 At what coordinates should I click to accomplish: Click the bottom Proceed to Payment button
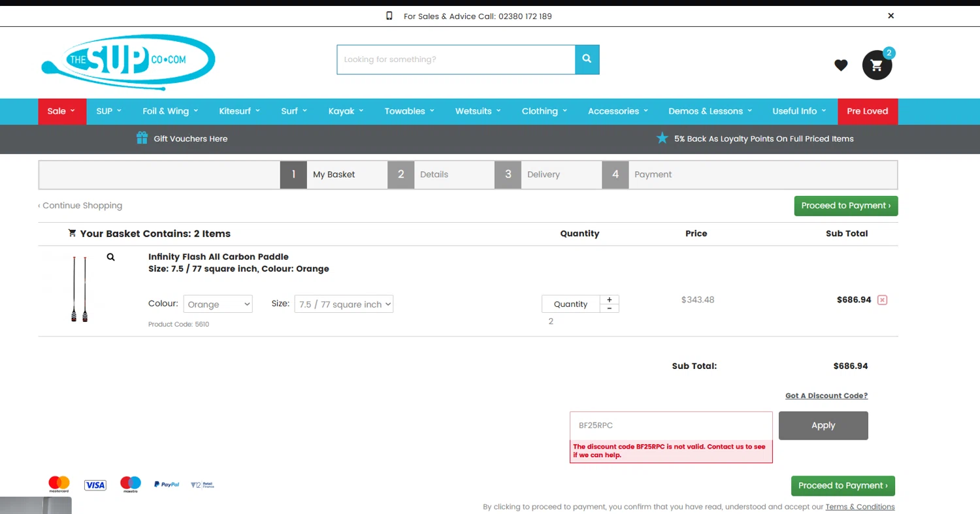coord(843,486)
